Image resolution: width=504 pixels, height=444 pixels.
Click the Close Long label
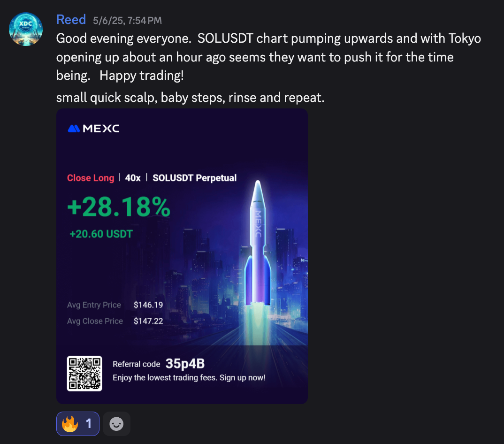tap(91, 178)
